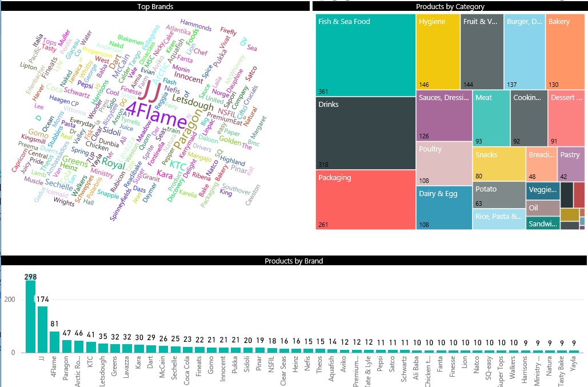Click the Dairy & Egg tile
This screenshot has width=588, height=387.
444,208
